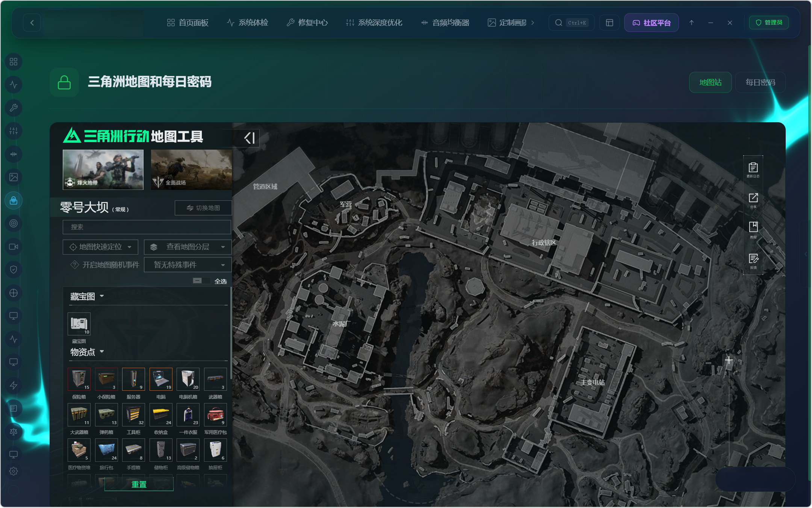Click the back arrow in top bar
812x508 pixels.
tap(32, 23)
